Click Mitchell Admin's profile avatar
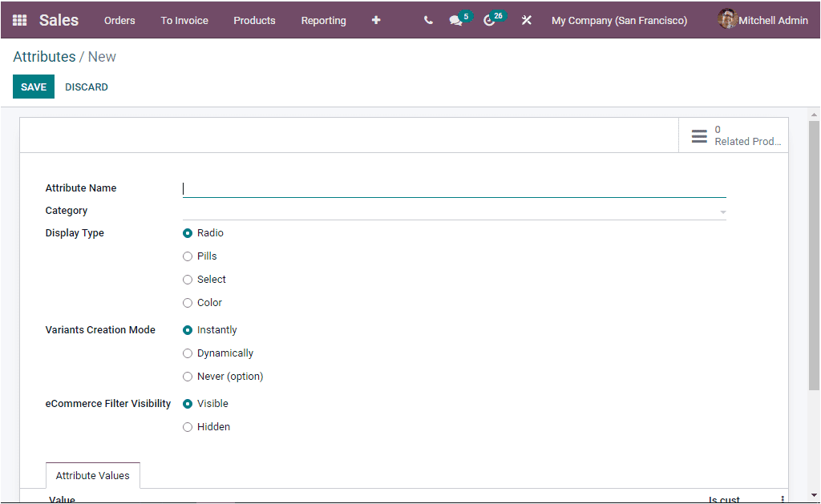 click(726, 19)
